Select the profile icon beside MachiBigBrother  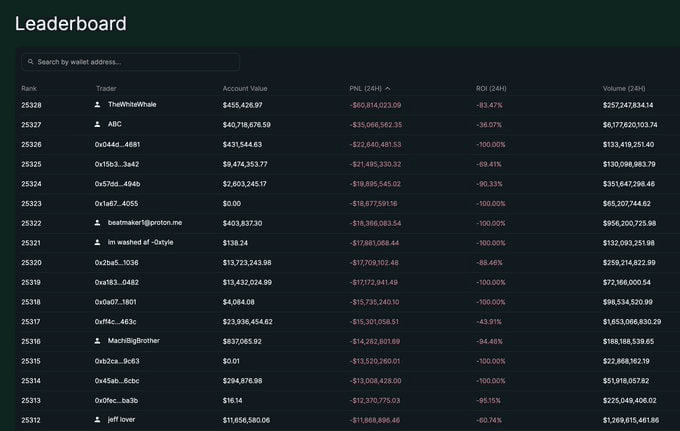pyautogui.click(x=98, y=341)
